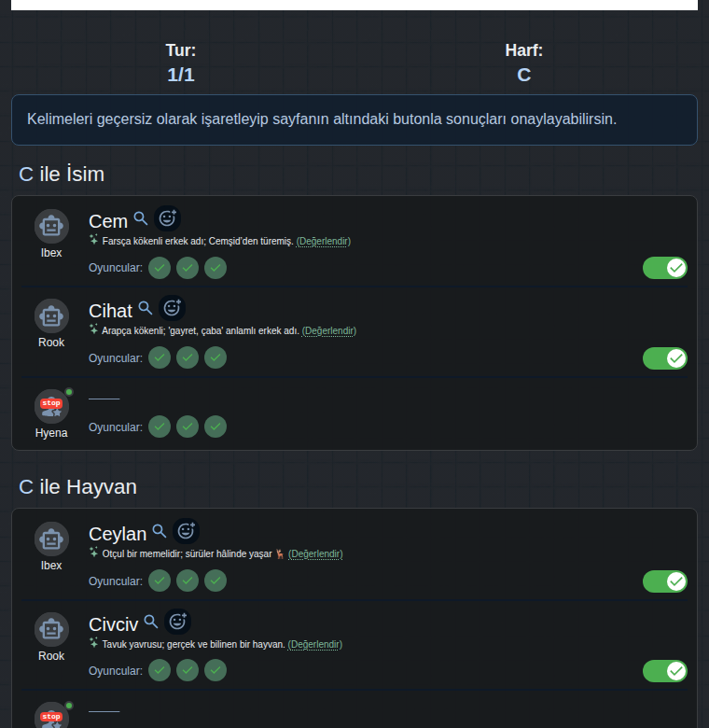709x728 pixels.
Task: Click Ibex robot avatar beside Cem
Action: [51, 226]
